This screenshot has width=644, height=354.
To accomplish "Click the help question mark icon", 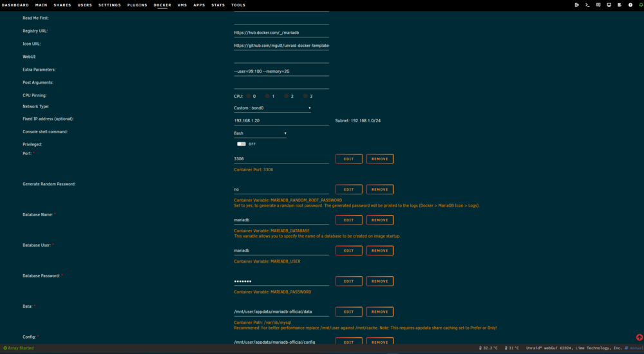I will point(630,5).
